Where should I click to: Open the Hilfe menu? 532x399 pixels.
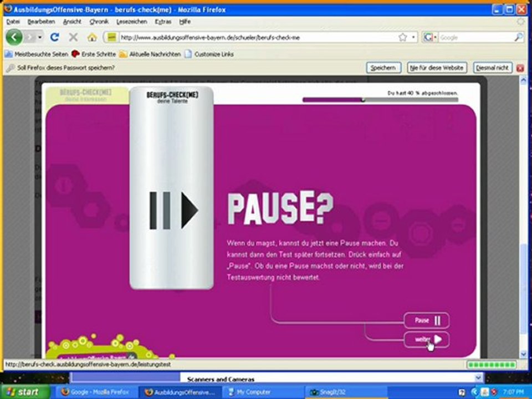point(185,22)
